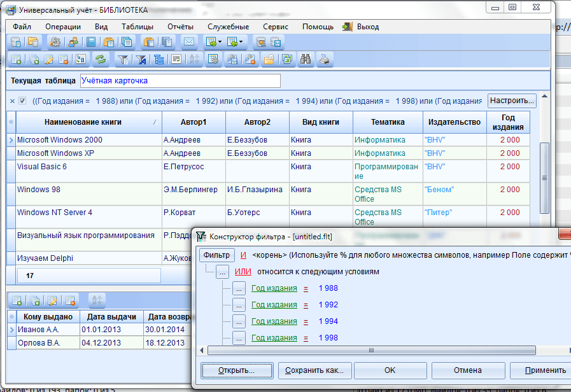This screenshot has width=571, height=392.
Task: Open the Отчёты menu
Action: point(180,27)
